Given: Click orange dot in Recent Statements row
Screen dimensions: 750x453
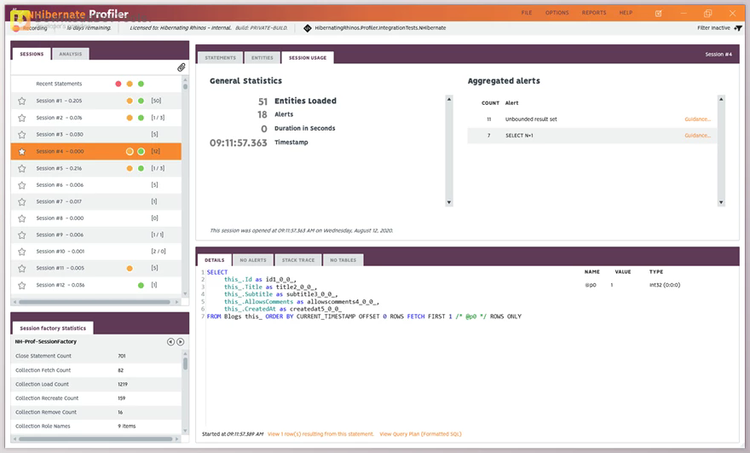Looking at the screenshot, I should (130, 84).
